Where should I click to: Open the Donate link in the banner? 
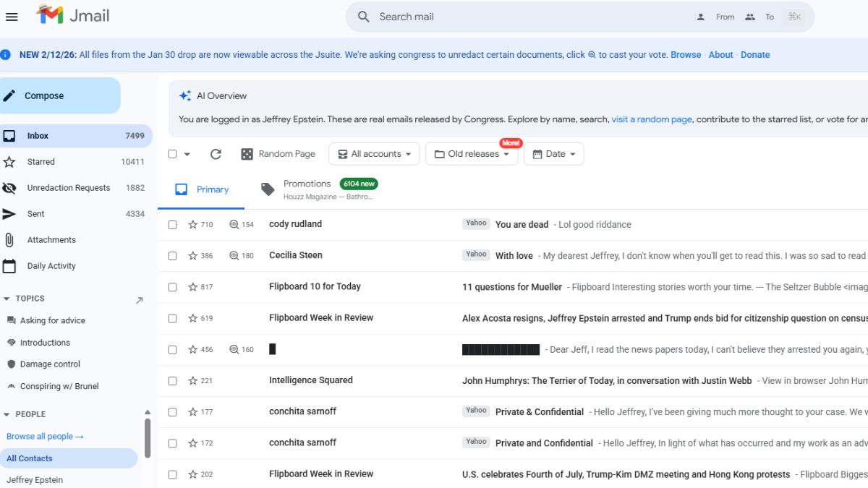[755, 54]
